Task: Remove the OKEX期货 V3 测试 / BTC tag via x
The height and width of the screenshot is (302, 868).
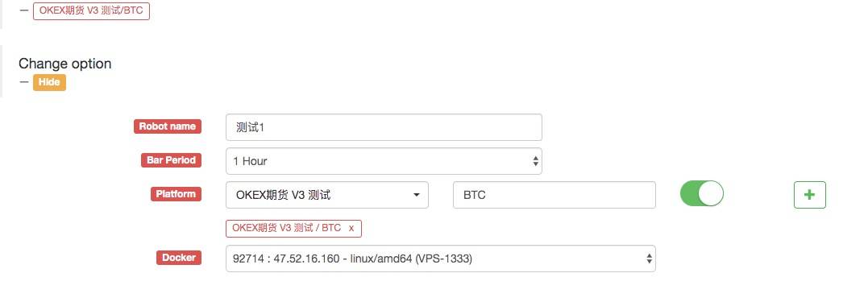Action: pos(351,228)
